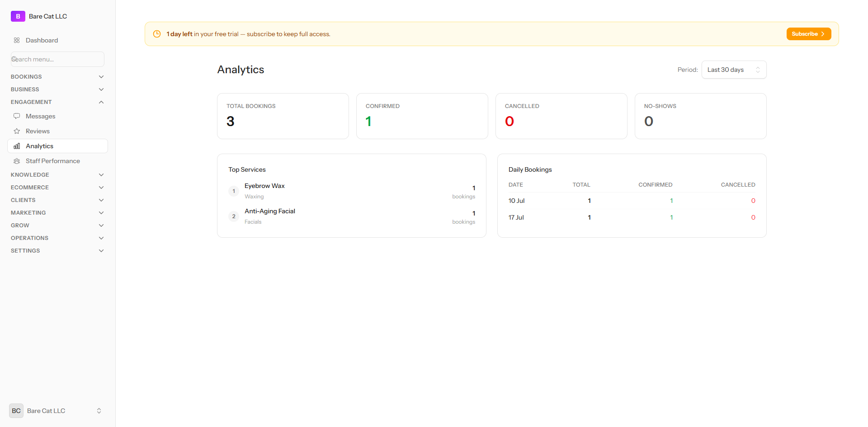
Task: Click the 17 Jul date cell
Action: coord(516,217)
